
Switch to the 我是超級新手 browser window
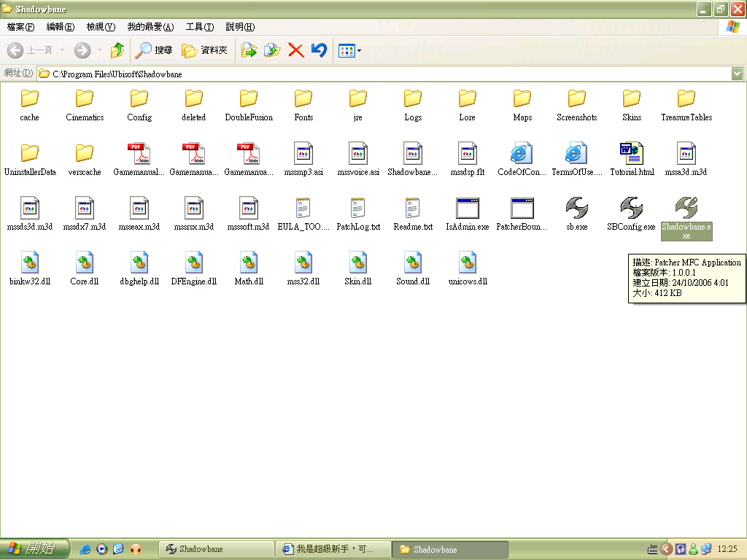(333, 550)
